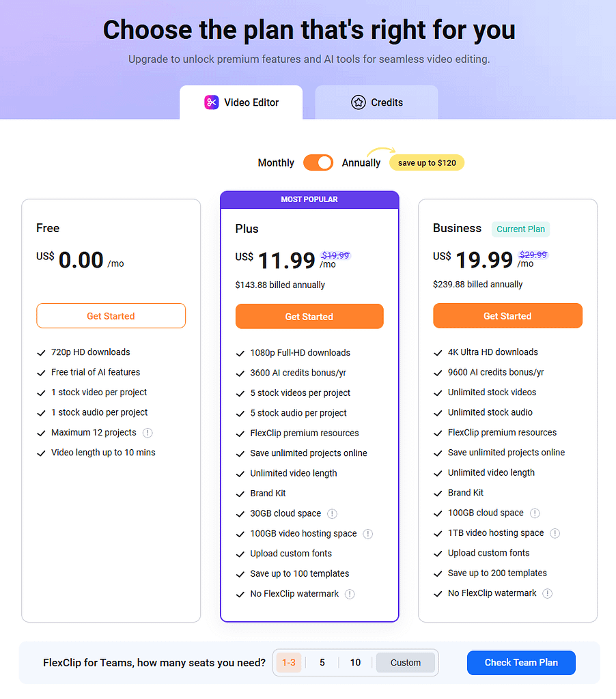Screen dimensions: 616x699
Task: Select 10 seats for the team plan
Action: coord(355,662)
